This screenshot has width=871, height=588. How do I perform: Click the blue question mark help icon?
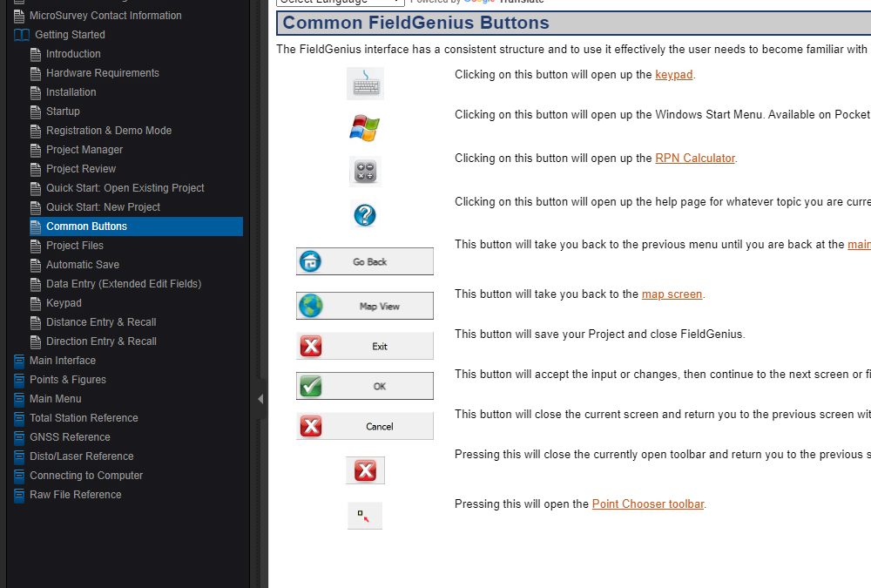(x=365, y=214)
